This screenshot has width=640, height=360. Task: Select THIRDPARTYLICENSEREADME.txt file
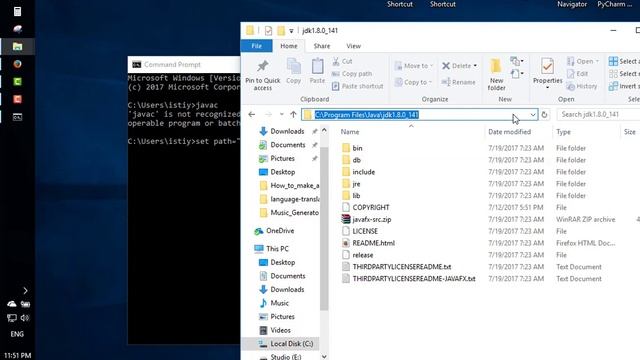pos(402,267)
